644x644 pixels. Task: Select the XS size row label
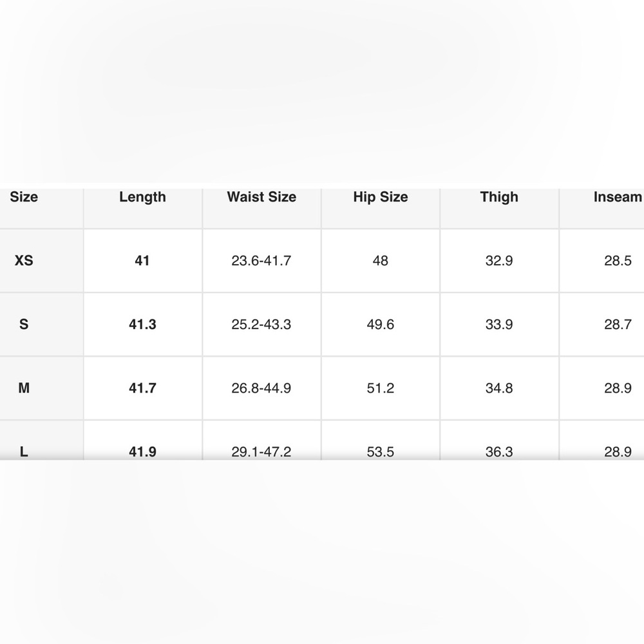(24, 261)
